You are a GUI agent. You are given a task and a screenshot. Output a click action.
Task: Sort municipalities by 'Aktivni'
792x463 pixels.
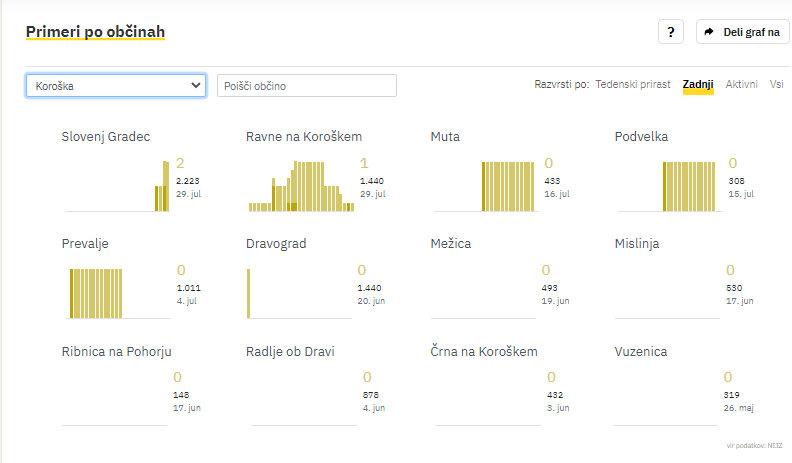tap(741, 85)
